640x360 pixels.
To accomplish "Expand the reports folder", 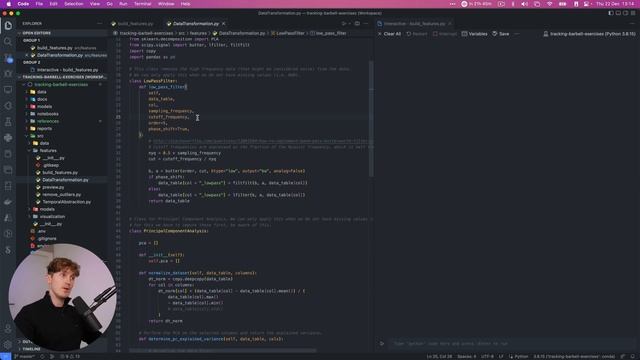I will click(44, 129).
